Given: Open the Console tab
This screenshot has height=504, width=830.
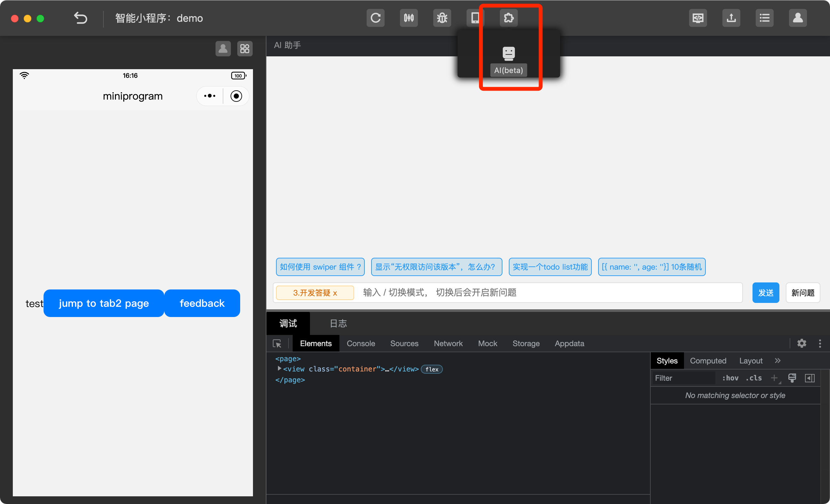Looking at the screenshot, I should coord(361,343).
